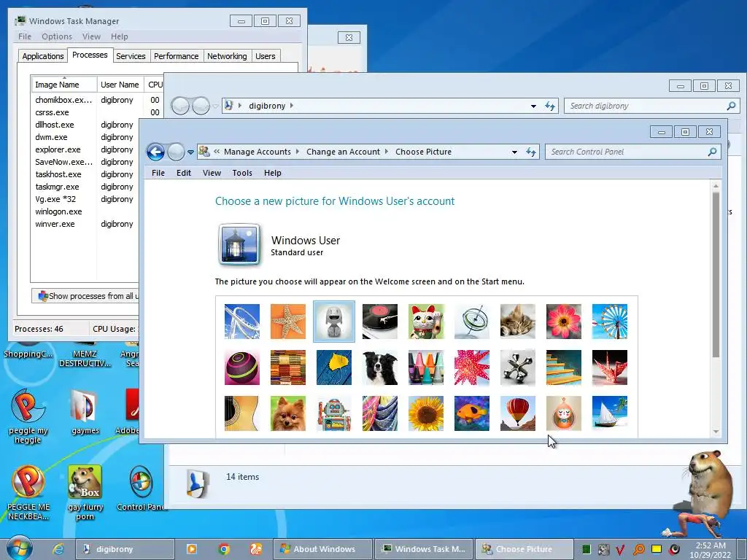The image size is (747, 560).
Task: Open the View menu in Choose Picture
Action: coord(212,173)
